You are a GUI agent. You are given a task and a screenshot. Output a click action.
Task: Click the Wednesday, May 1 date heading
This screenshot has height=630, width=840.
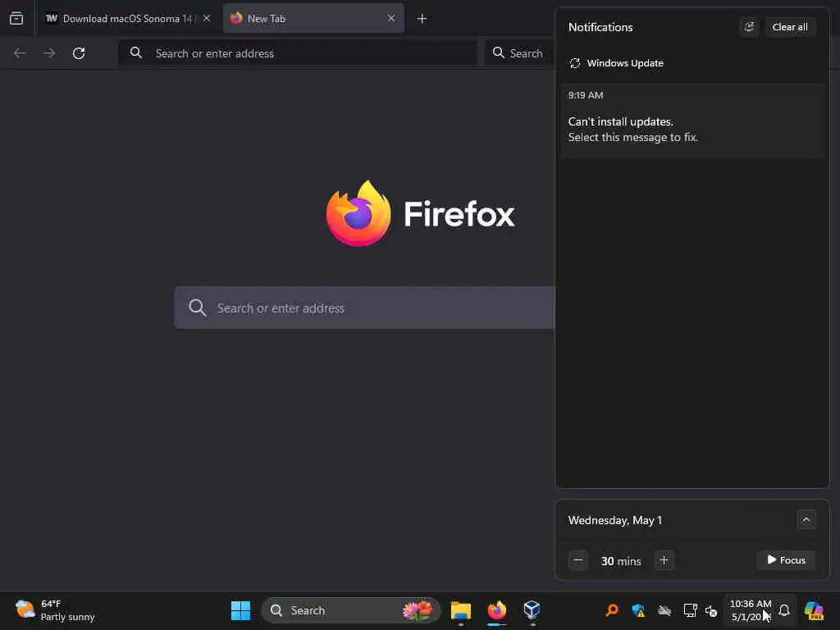coord(615,520)
